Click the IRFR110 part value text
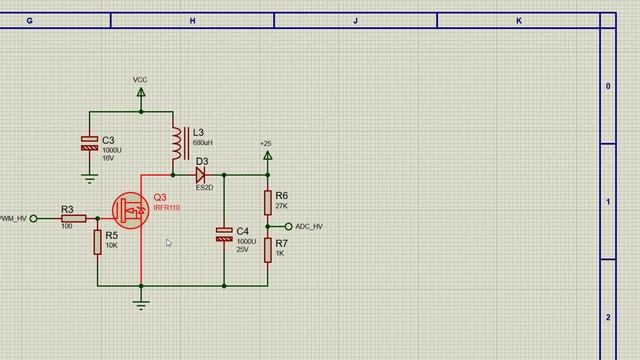Image resolution: width=640 pixels, height=360 pixels. (x=167, y=208)
